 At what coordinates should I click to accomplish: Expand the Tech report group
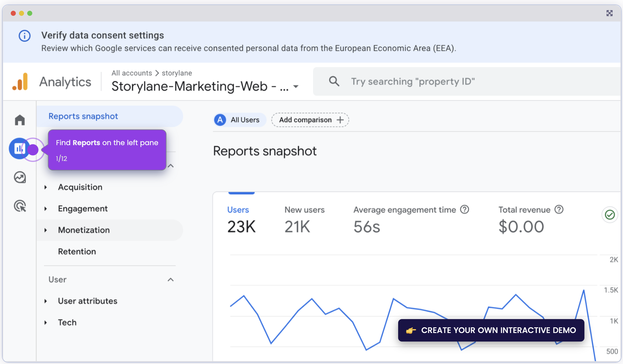point(45,322)
